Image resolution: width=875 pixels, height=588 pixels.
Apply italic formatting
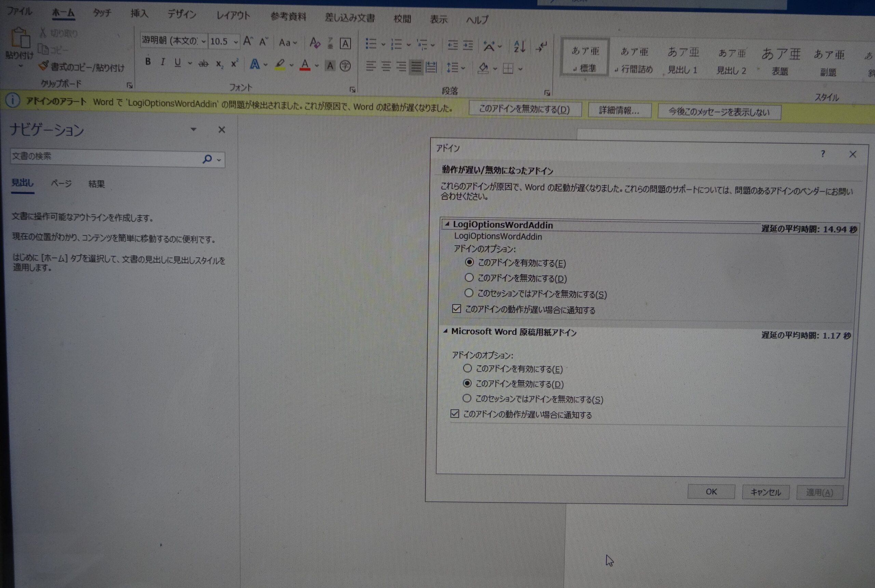[162, 62]
